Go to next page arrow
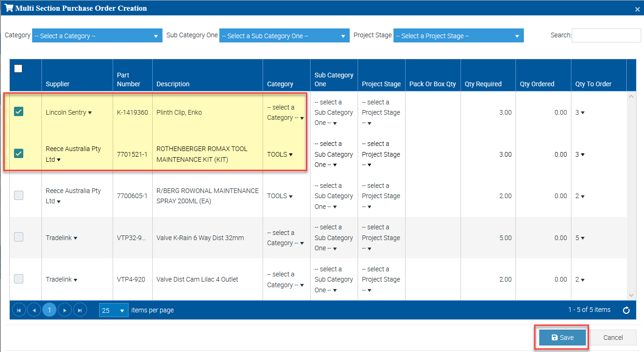Screen dimensions: 644x352 pyautogui.click(x=65, y=310)
